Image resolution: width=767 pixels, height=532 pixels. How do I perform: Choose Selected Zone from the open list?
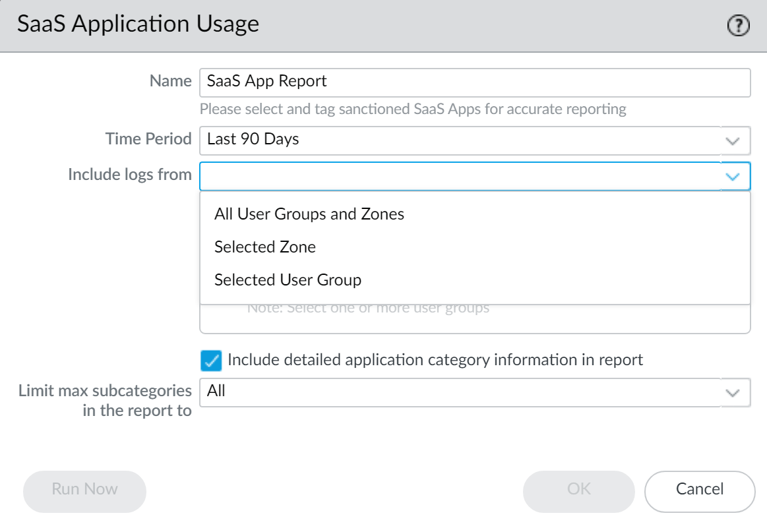point(264,247)
